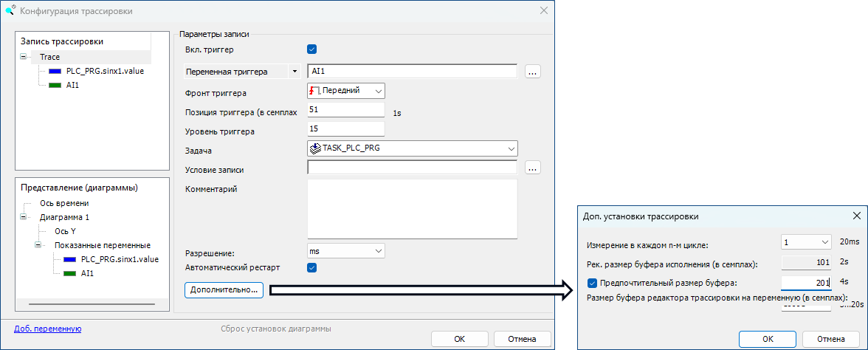Click the green AI1 marker in diagram variables
Viewport: 868px width, 350px height.
click(x=69, y=274)
